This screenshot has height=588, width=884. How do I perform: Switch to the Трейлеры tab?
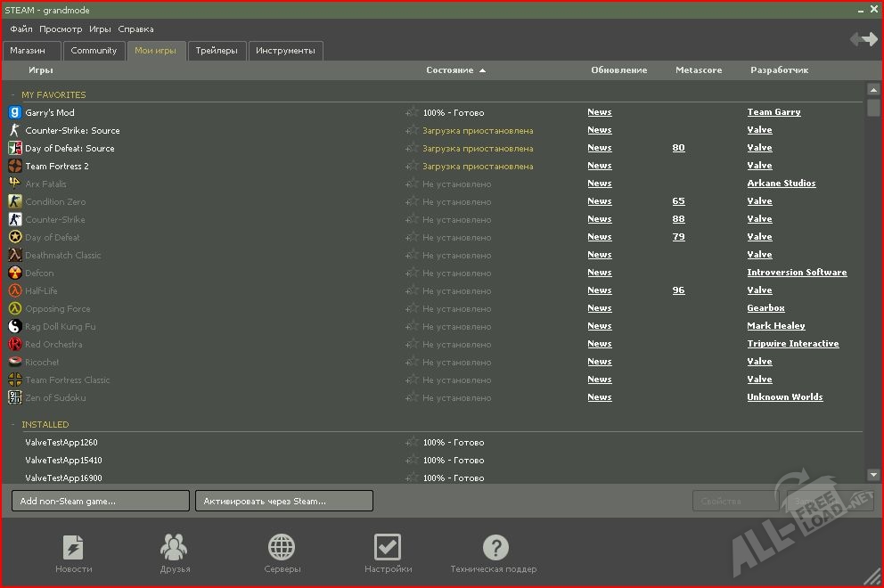tap(217, 51)
